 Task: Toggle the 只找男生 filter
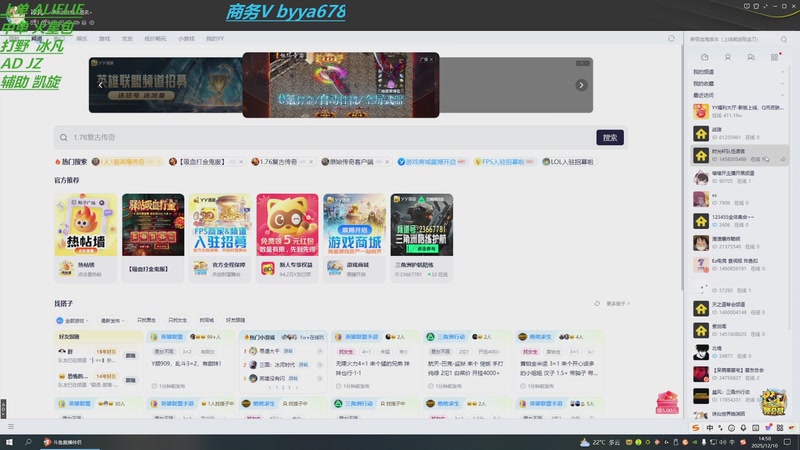[x=146, y=320]
